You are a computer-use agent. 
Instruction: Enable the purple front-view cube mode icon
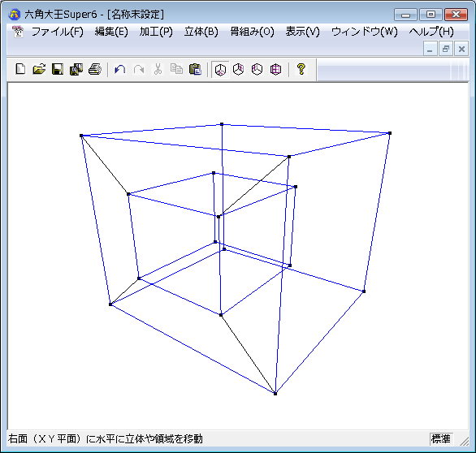275,70
